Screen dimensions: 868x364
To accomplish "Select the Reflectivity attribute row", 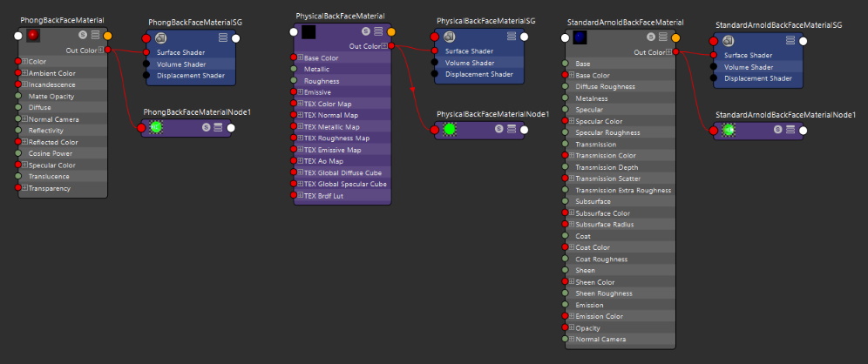I will 63,131.
